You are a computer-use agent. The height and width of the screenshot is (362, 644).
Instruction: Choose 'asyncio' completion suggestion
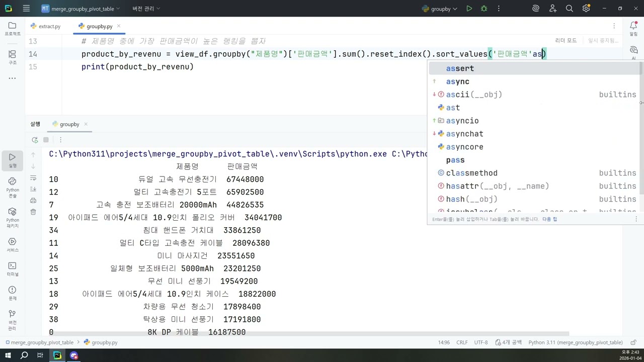(x=533, y=121)
